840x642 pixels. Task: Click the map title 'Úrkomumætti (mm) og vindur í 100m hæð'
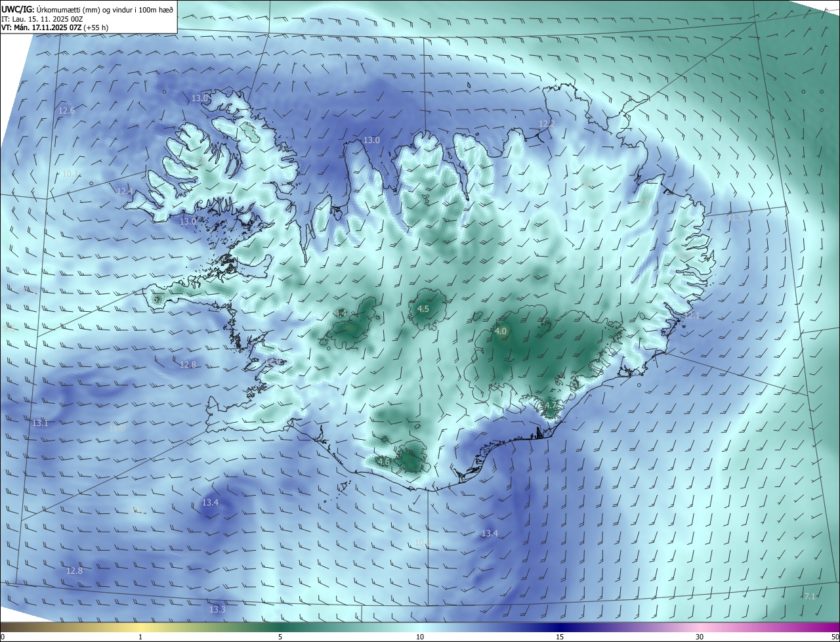pyautogui.click(x=104, y=9)
